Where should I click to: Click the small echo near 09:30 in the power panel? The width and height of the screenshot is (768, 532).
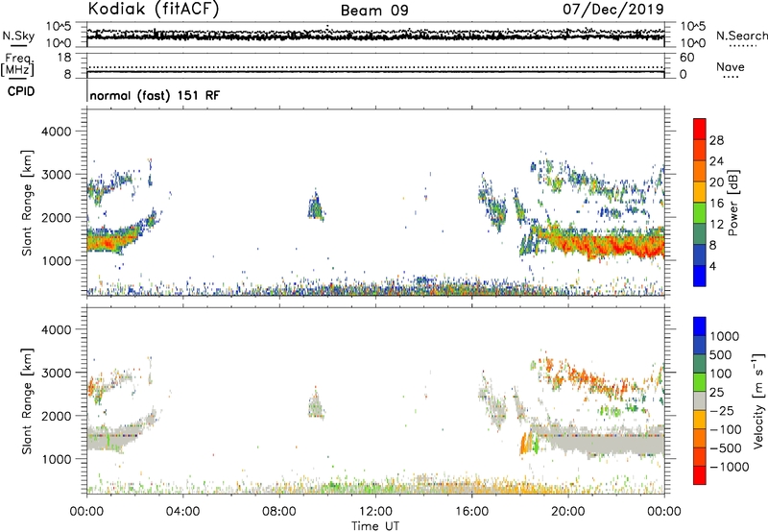click(x=316, y=207)
